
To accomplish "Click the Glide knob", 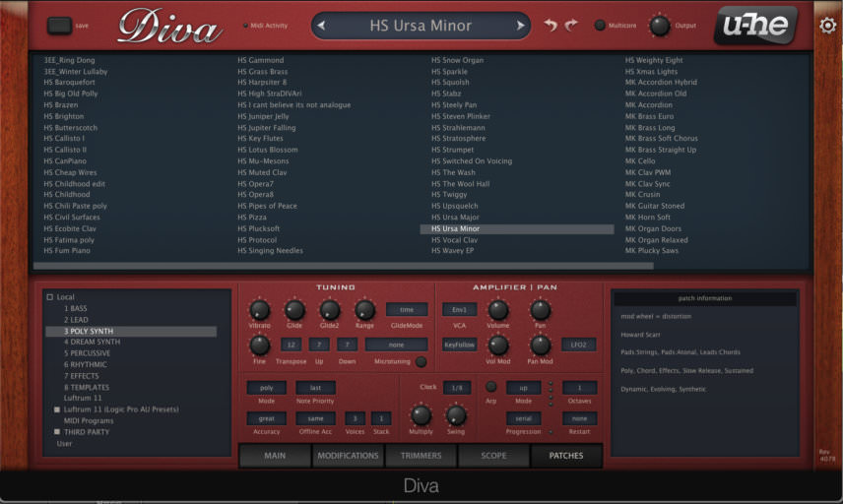I will tap(294, 310).
